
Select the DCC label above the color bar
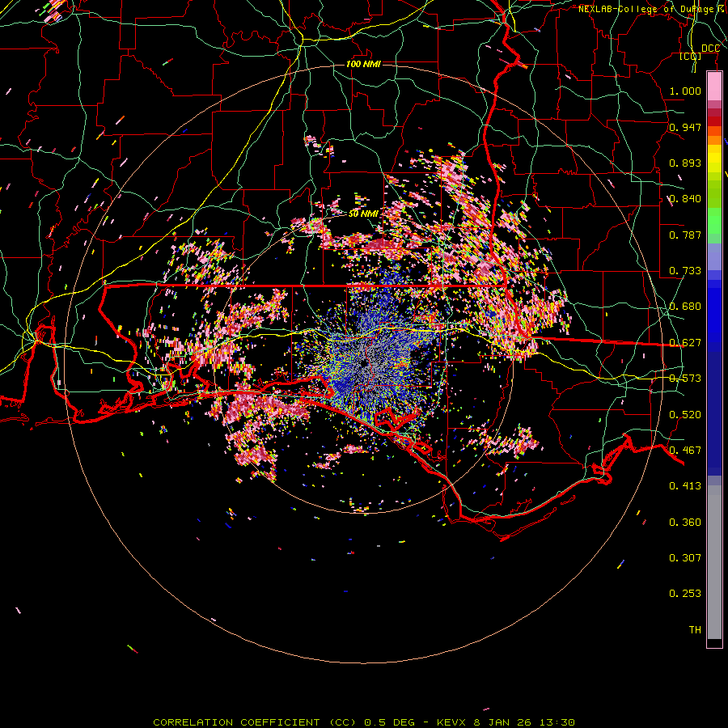(x=710, y=49)
